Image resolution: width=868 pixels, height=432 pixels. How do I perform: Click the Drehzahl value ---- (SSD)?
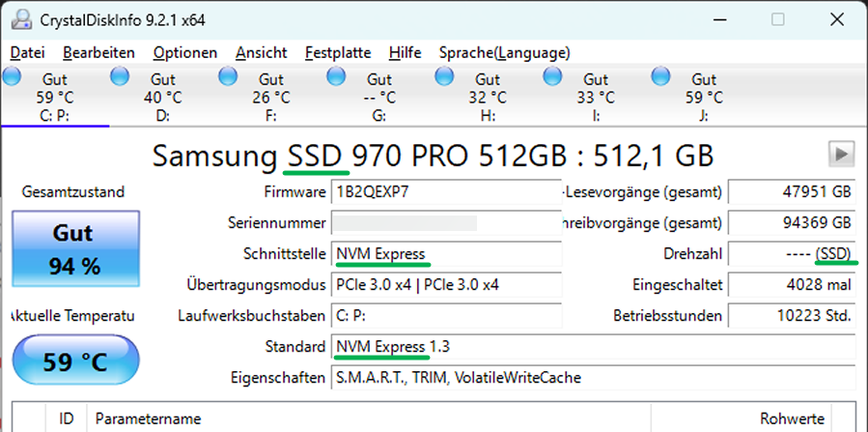pyautogui.click(x=792, y=254)
